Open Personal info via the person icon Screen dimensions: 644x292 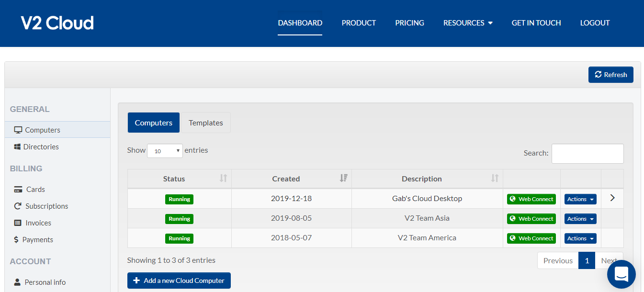point(17,282)
